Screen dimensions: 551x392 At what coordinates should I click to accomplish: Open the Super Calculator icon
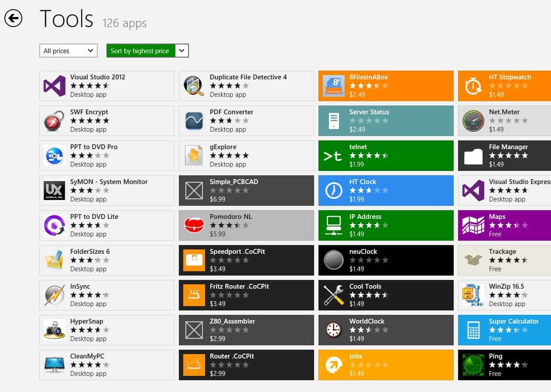coord(473,330)
